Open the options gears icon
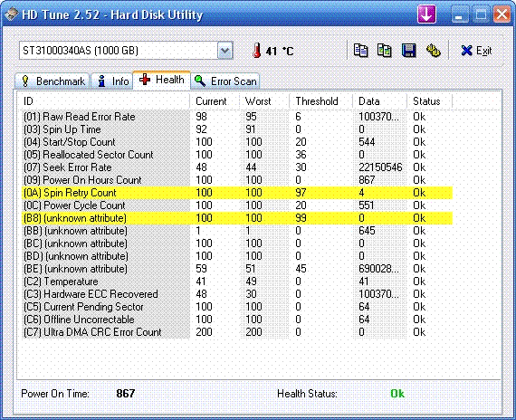 [433, 51]
